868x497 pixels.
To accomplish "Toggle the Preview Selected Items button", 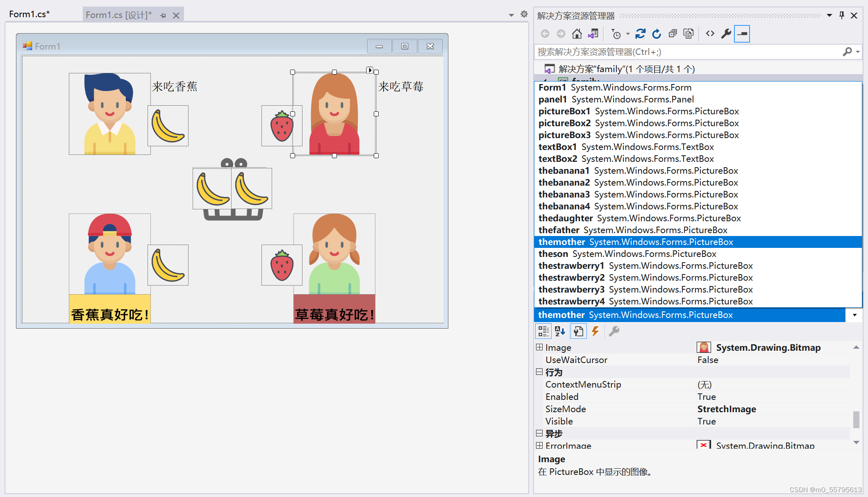I will click(742, 34).
